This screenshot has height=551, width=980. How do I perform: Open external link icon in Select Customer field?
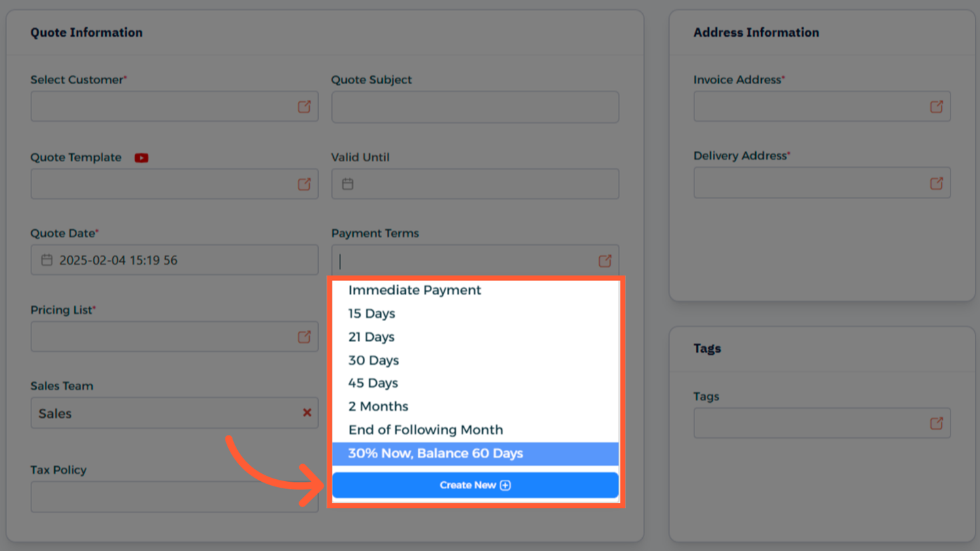coord(304,106)
